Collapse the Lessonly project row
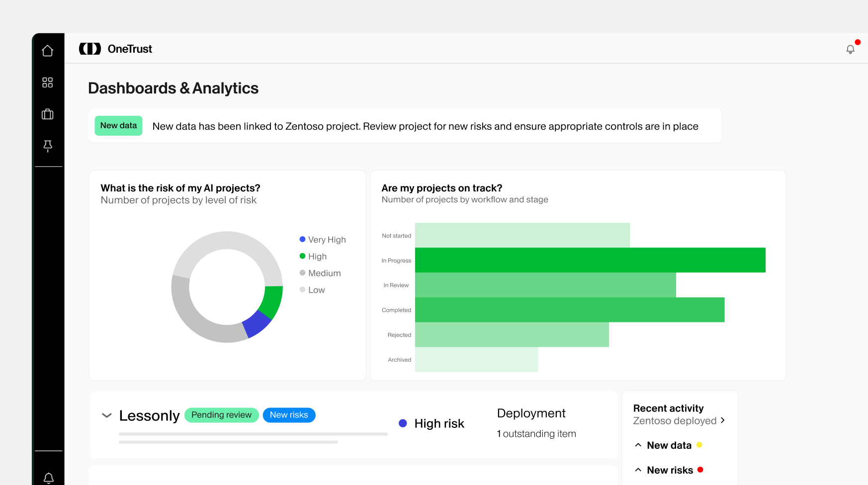The image size is (868, 485). tap(106, 415)
